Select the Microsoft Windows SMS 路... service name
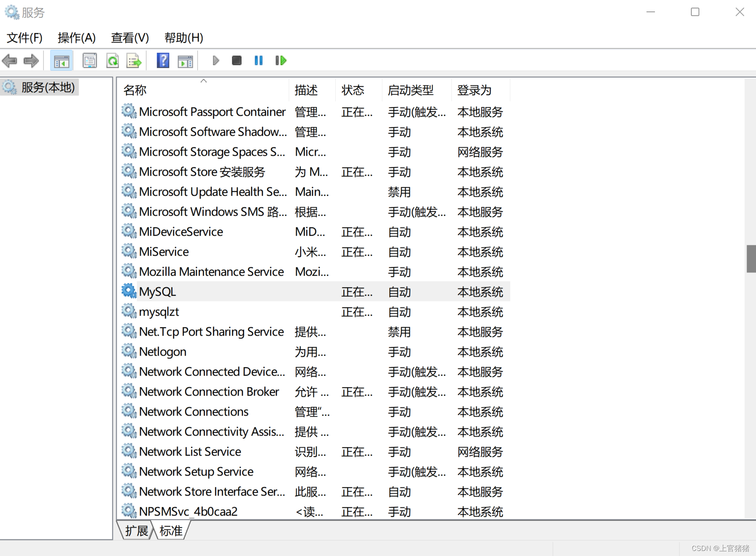This screenshot has width=756, height=556. 213,212
